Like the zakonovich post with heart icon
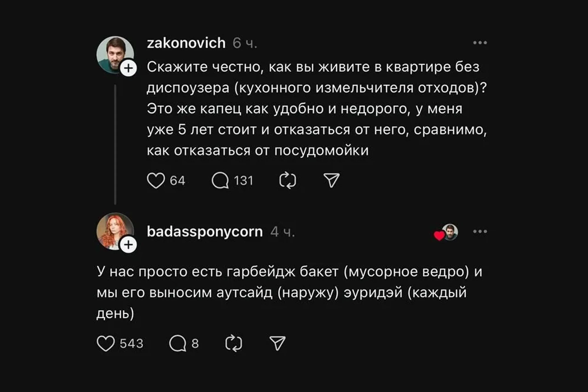The width and height of the screenshot is (588, 392). point(156,180)
